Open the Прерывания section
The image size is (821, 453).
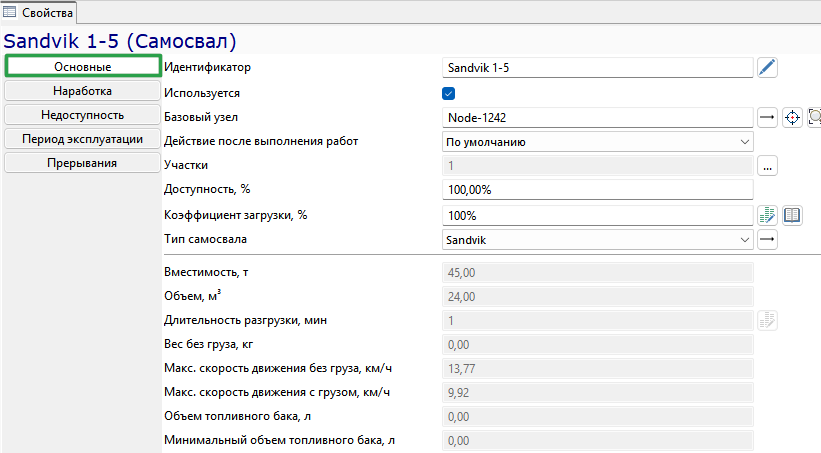click(82, 163)
